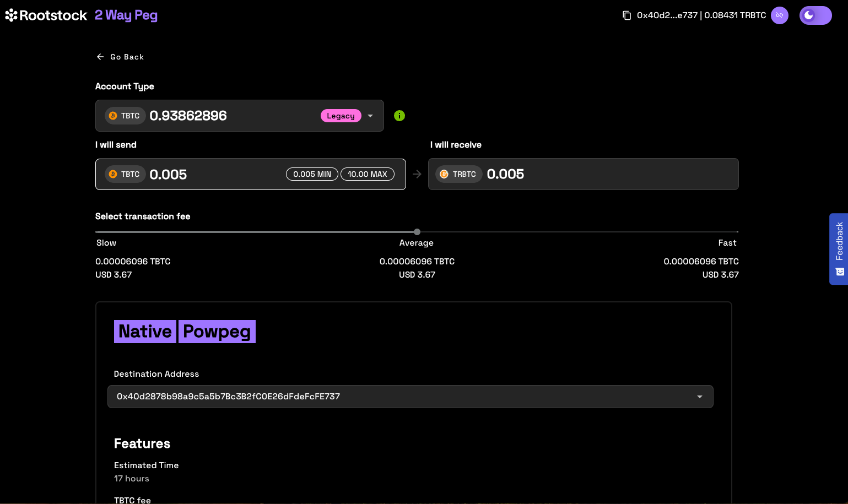Select the Slow fee label
848x504 pixels.
pos(106,243)
